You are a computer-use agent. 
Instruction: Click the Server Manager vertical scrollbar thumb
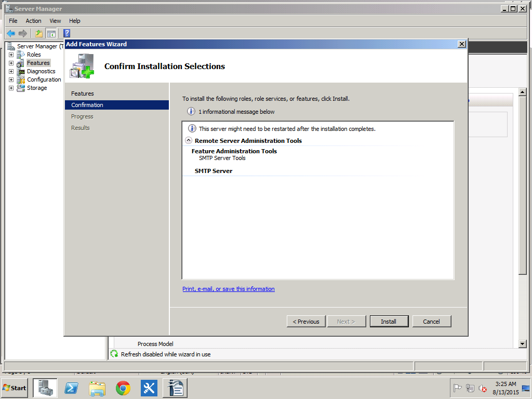point(523,185)
